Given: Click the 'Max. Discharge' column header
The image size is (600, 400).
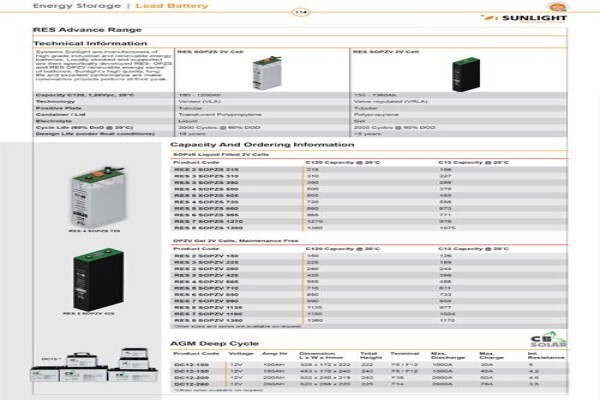Looking at the screenshot, I should point(448,356).
